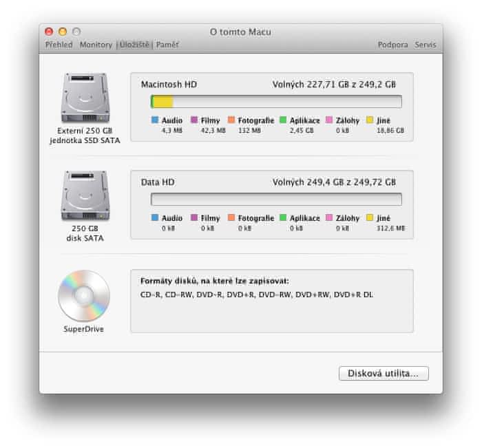
Task: Click the Podpora link
Action: tap(392, 45)
